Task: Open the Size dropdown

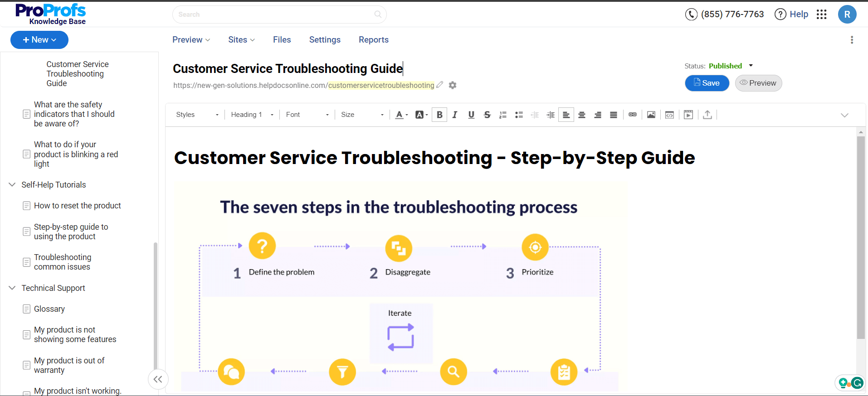Action: (x=362, y=115)
